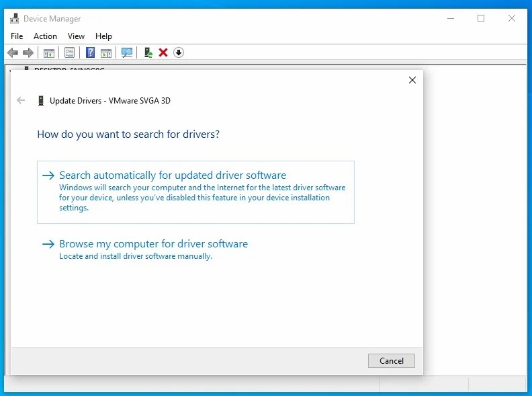Toggle the console tree show/hide toolbar icon
532x396 pixels.
(49, 53)
